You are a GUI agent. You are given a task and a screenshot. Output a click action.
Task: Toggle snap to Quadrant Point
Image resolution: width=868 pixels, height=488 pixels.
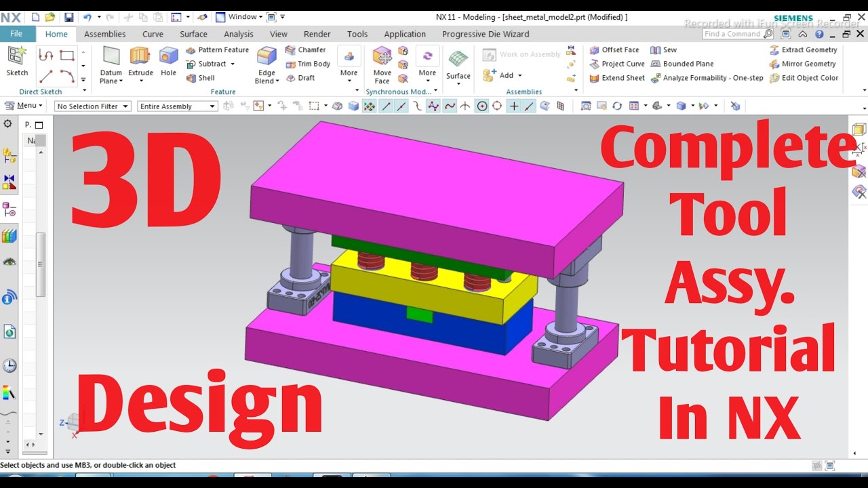point(497,106)
